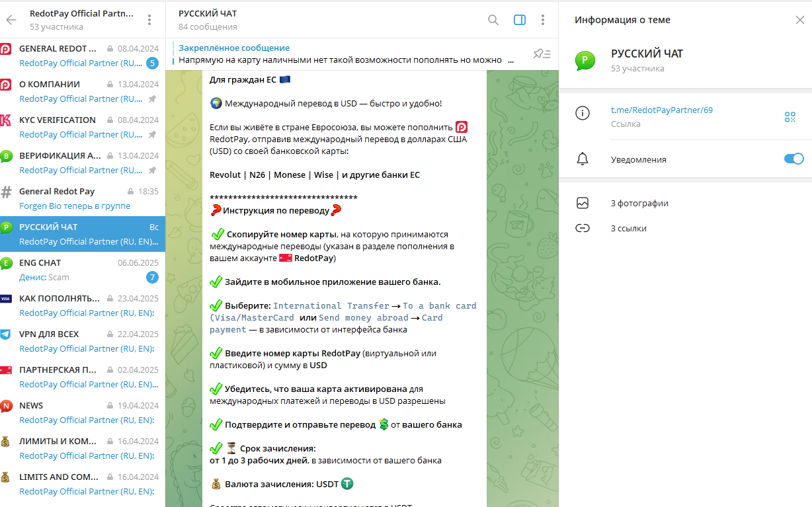Open the VPN ДЛЯ ВСЕХ topic
812x507 pixels.
click(x=83, y=341)
